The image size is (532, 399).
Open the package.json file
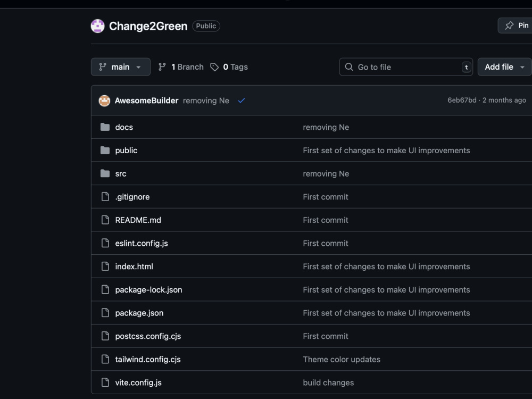click(x=139, y=313)
